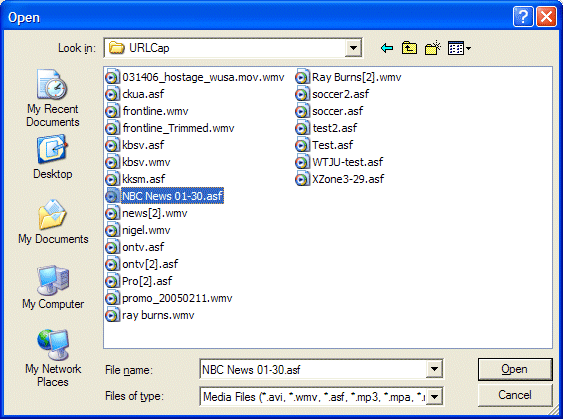
Task: Expand the Files of type dropdown
Action: pyautogui.click(x=434, y=397)
